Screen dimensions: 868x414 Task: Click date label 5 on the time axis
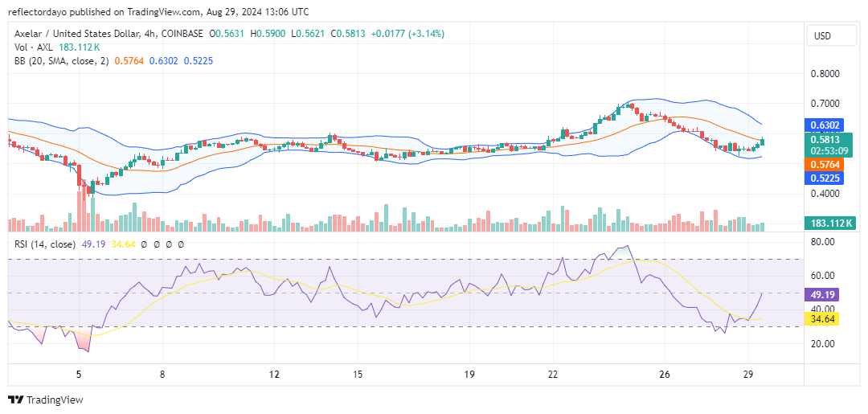pyautogui.click(x=79, y=374)
